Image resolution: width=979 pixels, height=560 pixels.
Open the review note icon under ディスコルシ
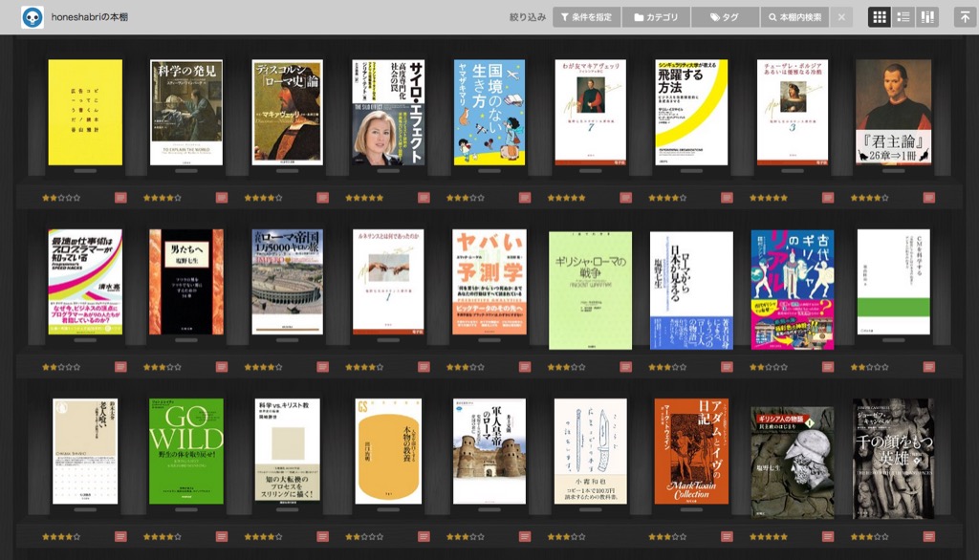[323, 197]
